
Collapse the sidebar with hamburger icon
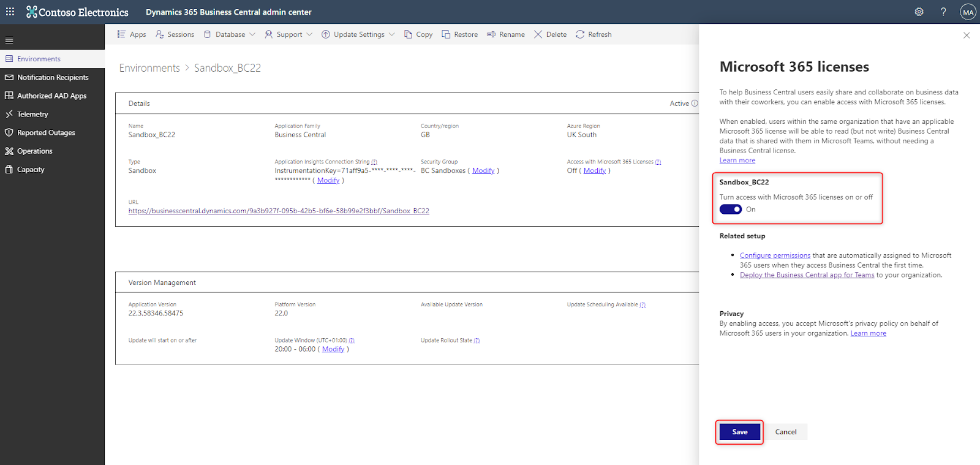[9, 40]
